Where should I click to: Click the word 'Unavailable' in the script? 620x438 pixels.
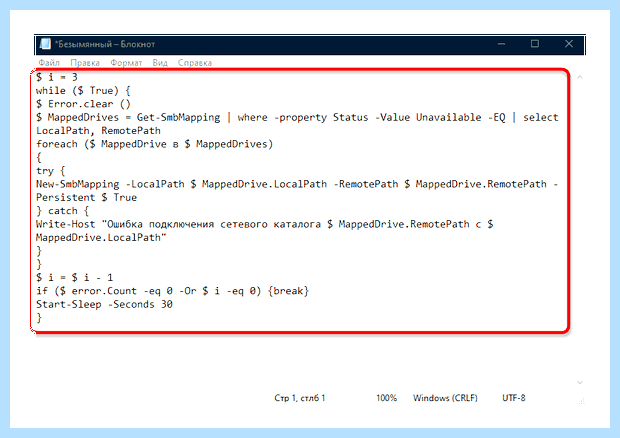click(x=448, y=117)
